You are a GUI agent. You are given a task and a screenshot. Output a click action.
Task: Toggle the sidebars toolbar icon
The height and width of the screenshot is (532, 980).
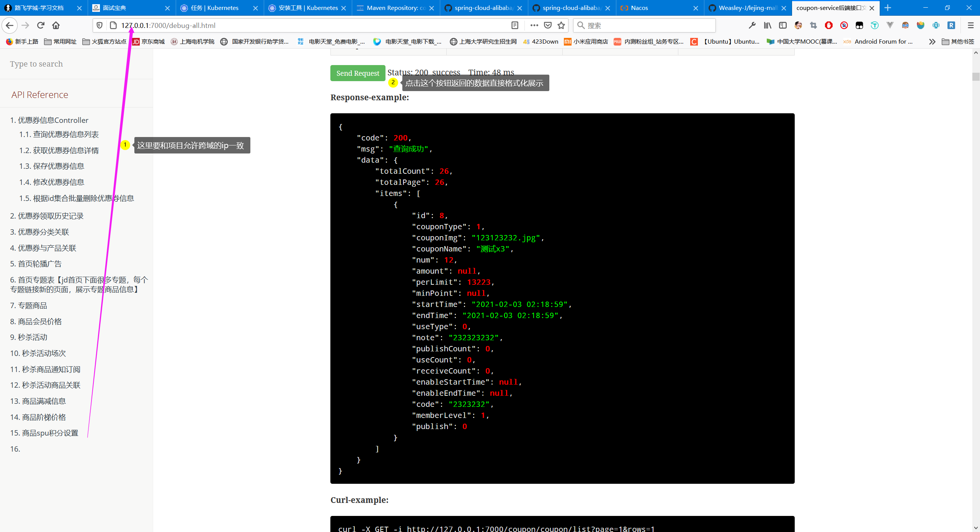click(x=783, y=25)
